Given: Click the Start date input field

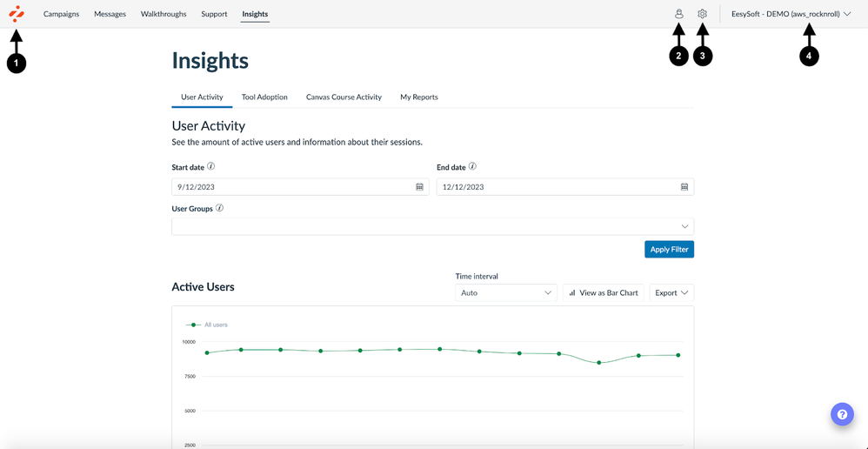Looking at the screenshot, I should (291, 187).
